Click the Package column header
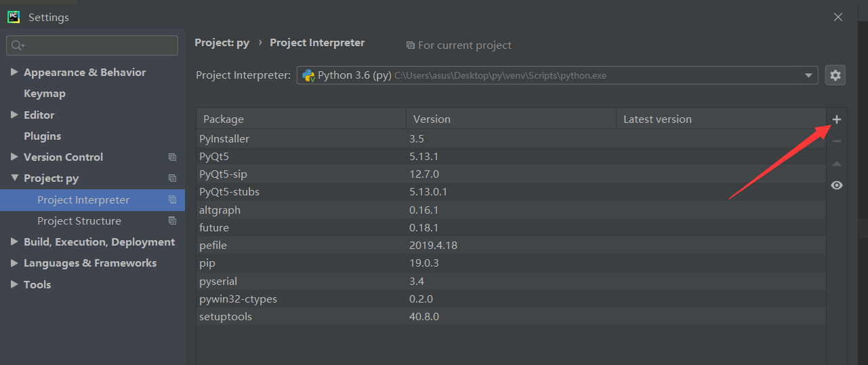868x365 pixels. tap(224, 119)
